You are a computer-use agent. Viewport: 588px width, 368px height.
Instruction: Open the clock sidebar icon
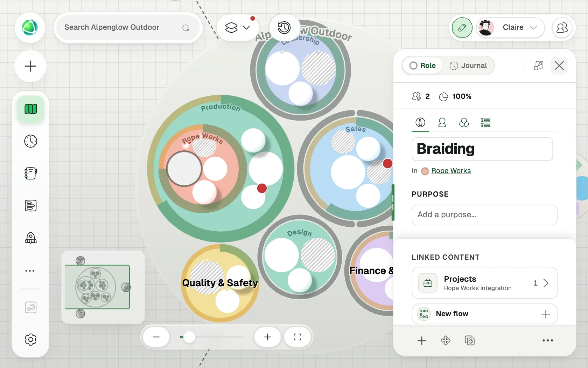pos(30,141)
